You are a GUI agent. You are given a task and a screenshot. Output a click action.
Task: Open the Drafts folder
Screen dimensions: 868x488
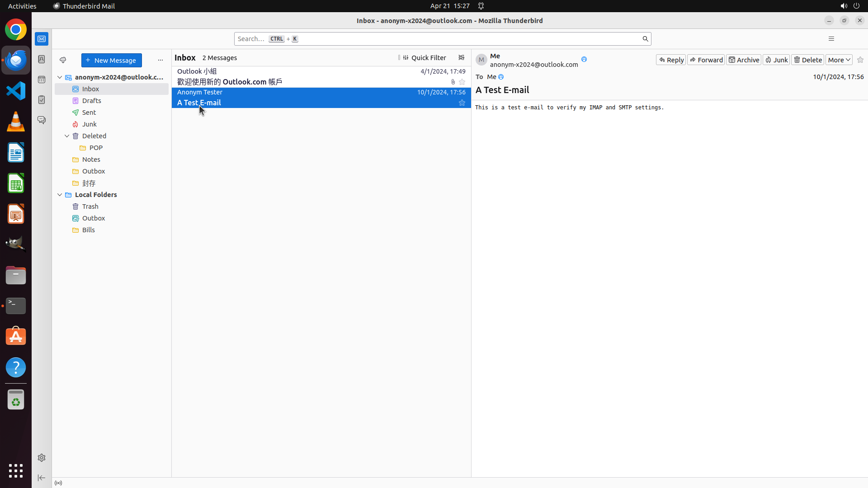(x=91, y=101)
